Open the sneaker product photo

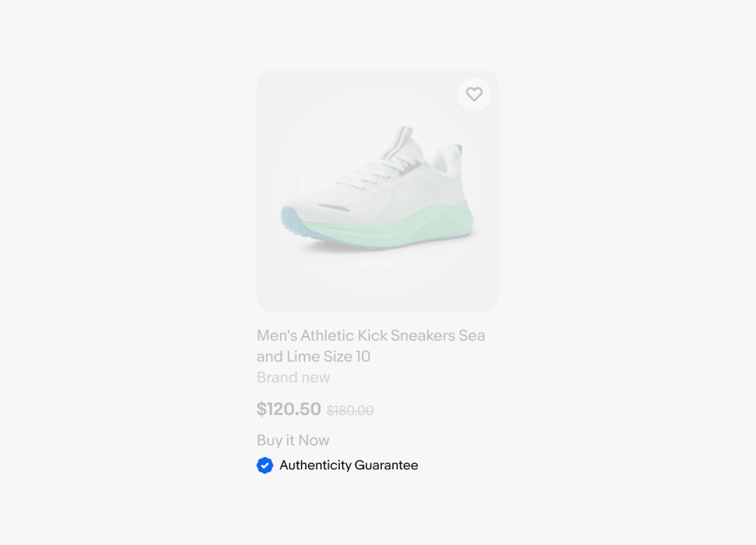tap(378, 191)
